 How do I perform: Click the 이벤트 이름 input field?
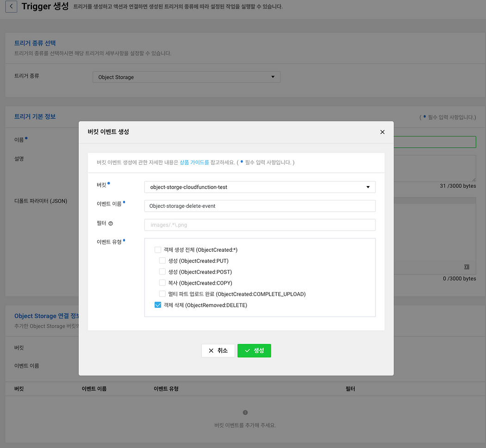[260, 206]
